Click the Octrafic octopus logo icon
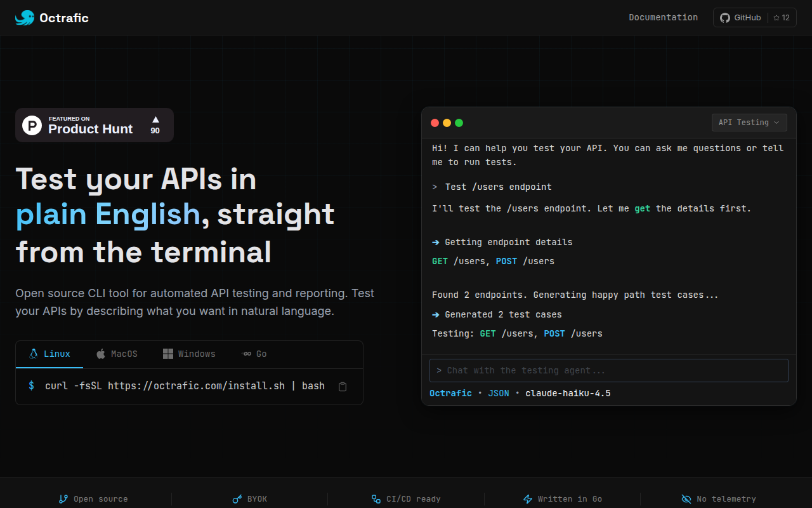Image resolution: width=812 pixels, height=508 pixels. pyautogui.click(x=25, y=18)
